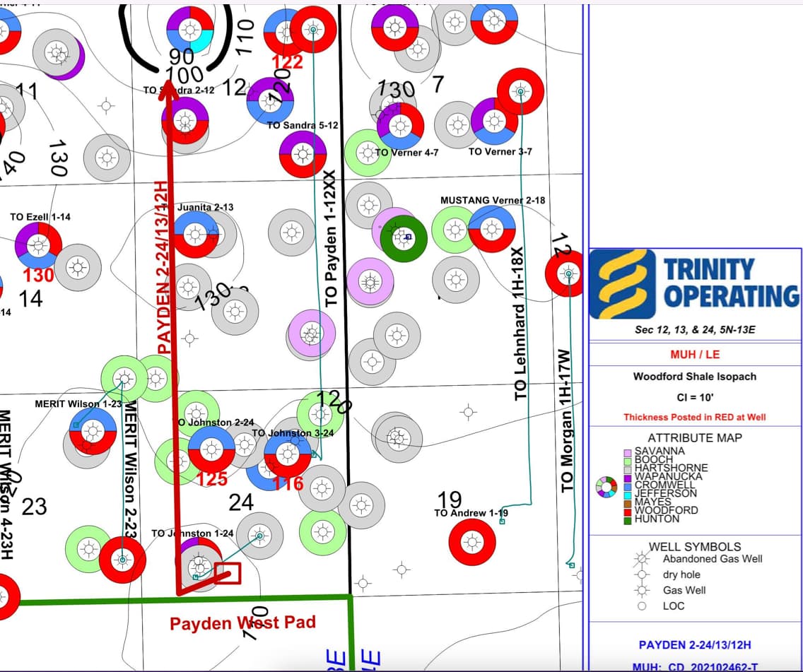Click the 'TO Morgan 1H-17W' vertical label

coord(565,420)
